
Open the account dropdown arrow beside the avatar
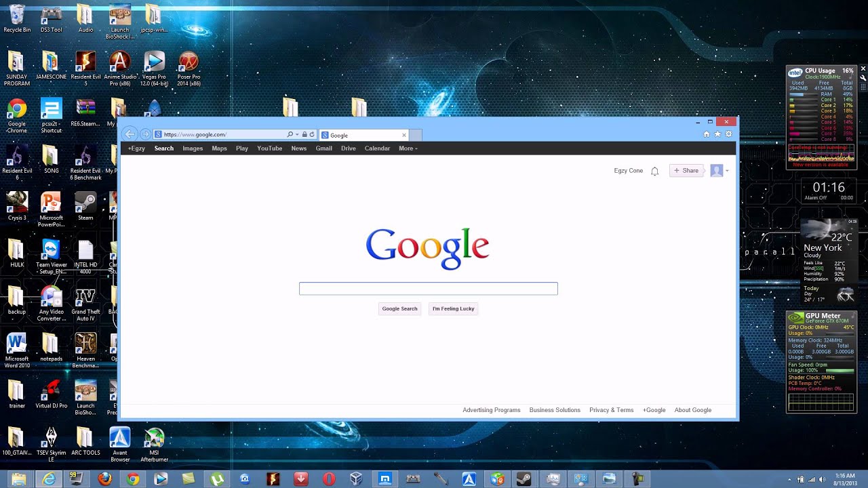[x=727, y=171]
